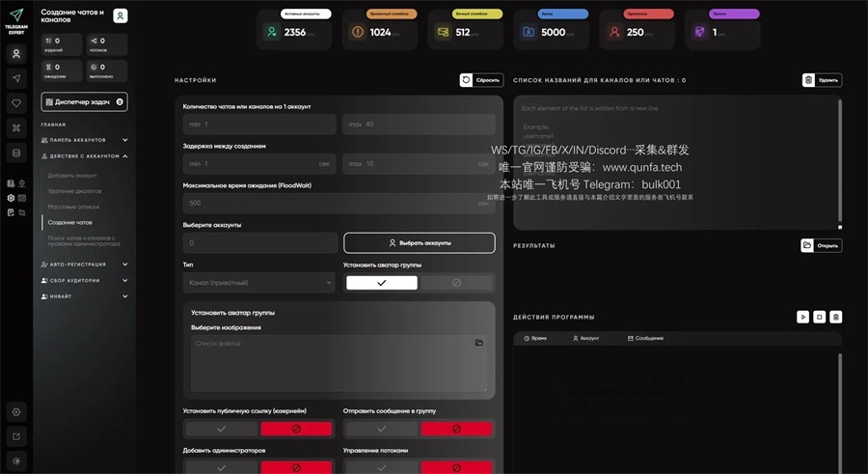Click the completed counter card showing 0 выполнено
The width and height of the screenshot is (868, 474).
pos(107,70)
